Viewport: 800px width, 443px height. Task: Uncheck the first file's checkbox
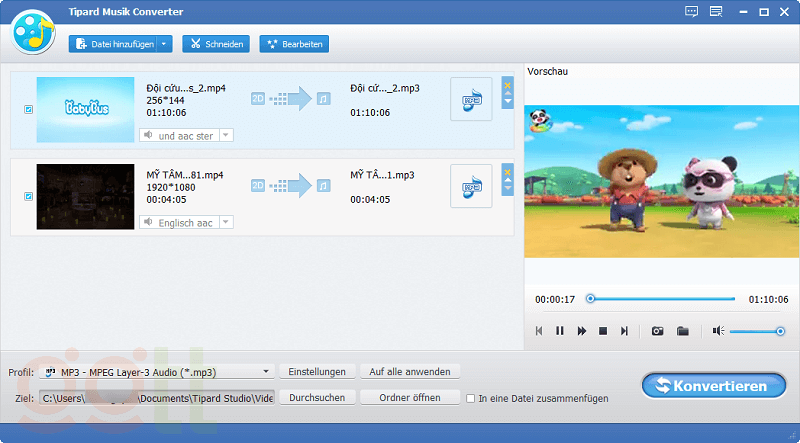point(28,109)
